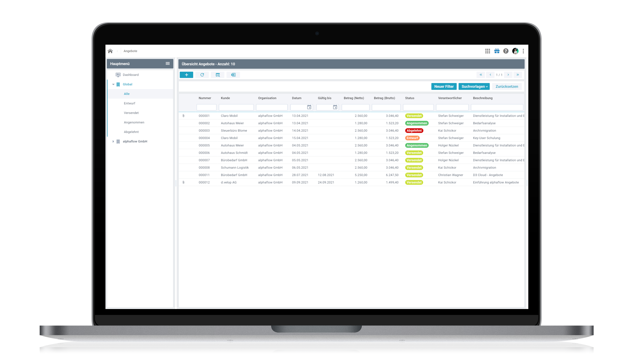Sort by Nummer column header
Image resolution: width=633 pixels, height=364 pixels.
click(x=205, y=98)
